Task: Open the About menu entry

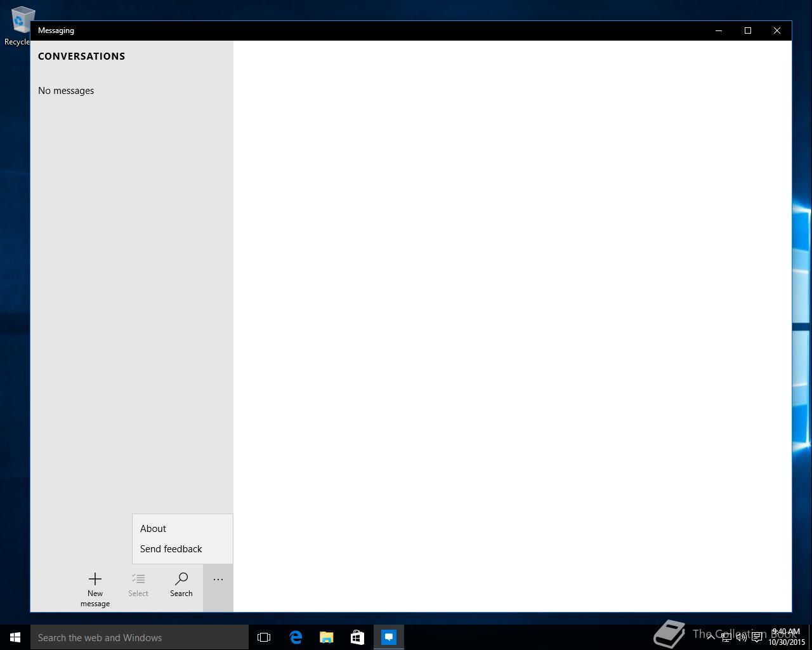Action: [183, 529]
